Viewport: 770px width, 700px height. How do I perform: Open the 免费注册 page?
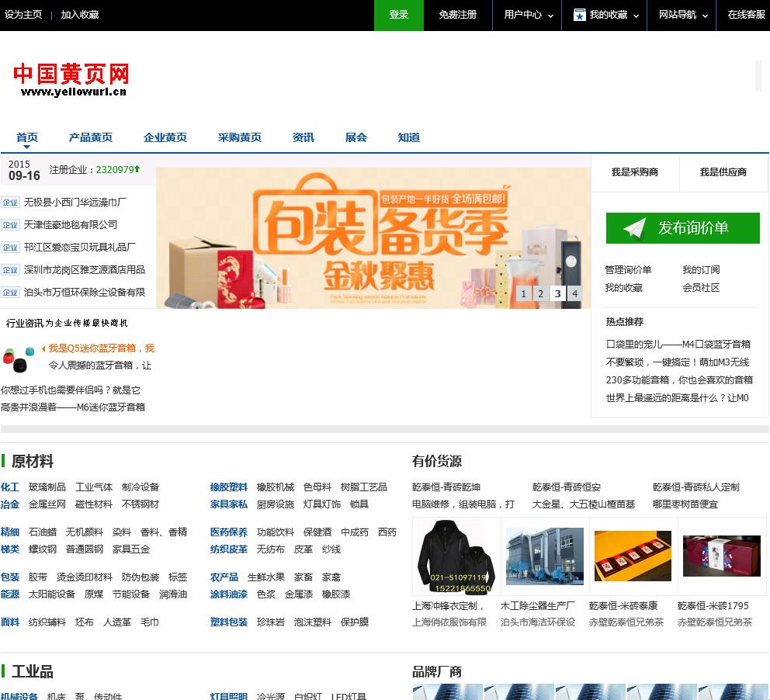457,15
